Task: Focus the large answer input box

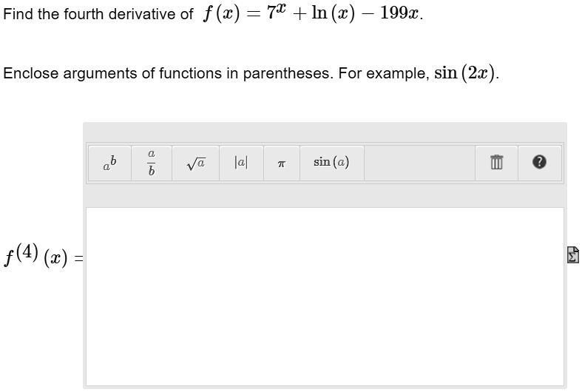Action: coord(325,297)
